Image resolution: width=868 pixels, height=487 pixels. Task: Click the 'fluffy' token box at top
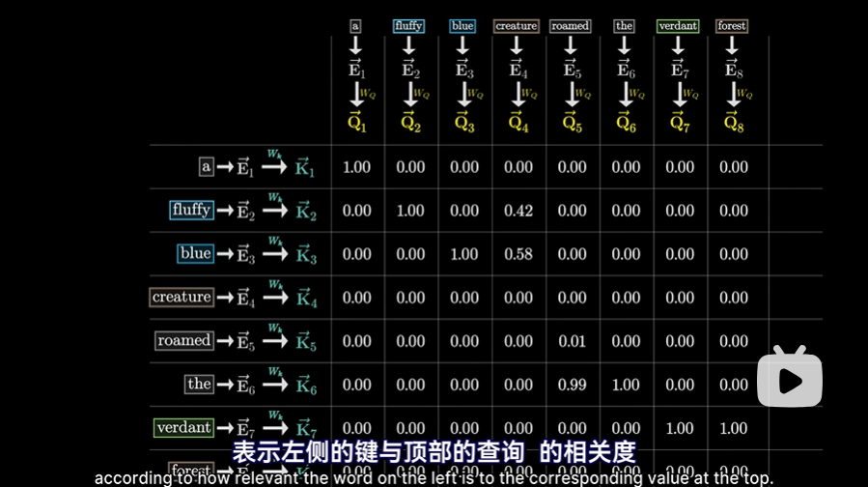[x=408, y=26]
